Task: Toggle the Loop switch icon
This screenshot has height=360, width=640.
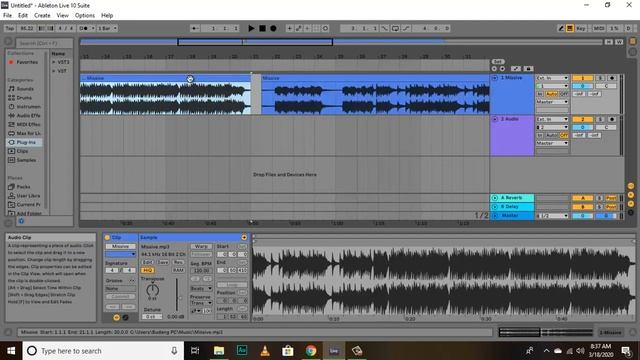Action: pyautogui.click(x=395, y=28)
